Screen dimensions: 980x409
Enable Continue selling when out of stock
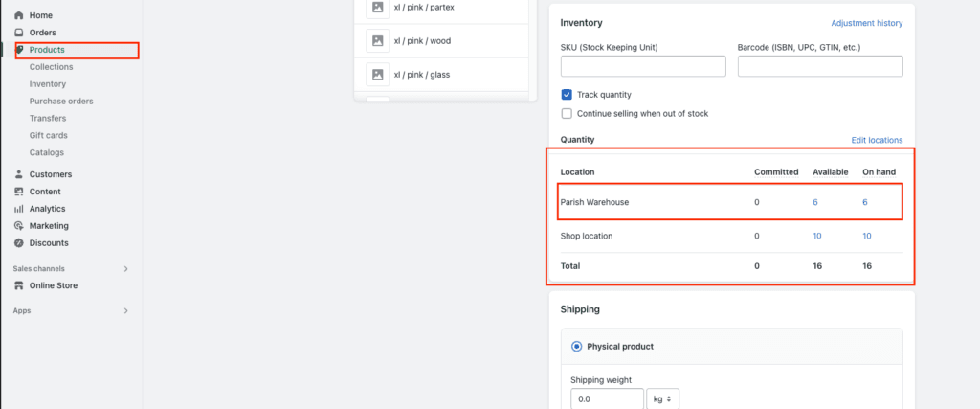567,114
